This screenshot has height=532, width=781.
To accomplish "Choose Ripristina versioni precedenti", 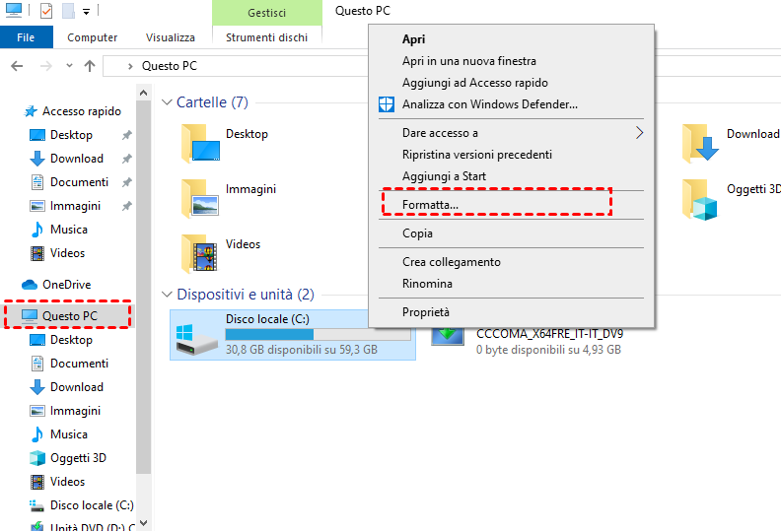I will click(x=477, y=155).
